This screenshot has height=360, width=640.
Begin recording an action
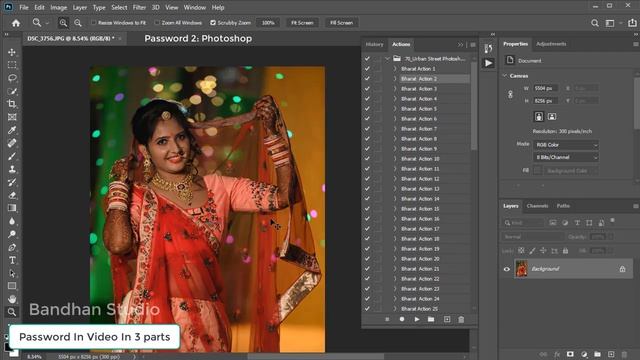click(x=402, y=319)
